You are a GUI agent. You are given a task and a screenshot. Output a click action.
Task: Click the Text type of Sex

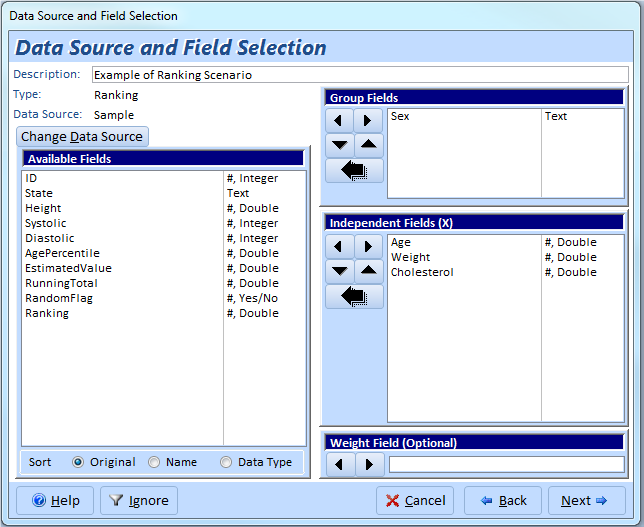[556, 116]
